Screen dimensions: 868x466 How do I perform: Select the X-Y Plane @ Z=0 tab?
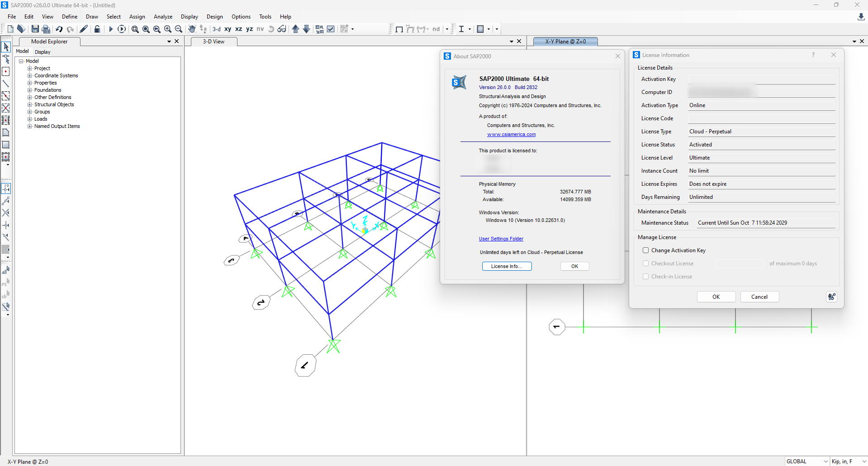pos(565,42)
